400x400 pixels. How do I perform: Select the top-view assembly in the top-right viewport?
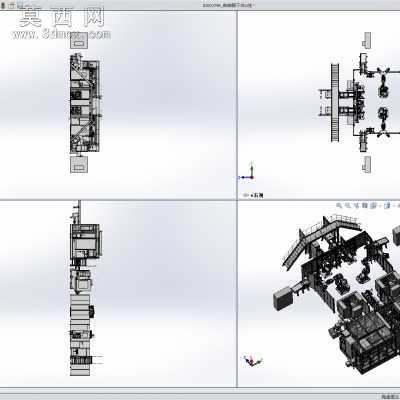(x=359, y=103)
